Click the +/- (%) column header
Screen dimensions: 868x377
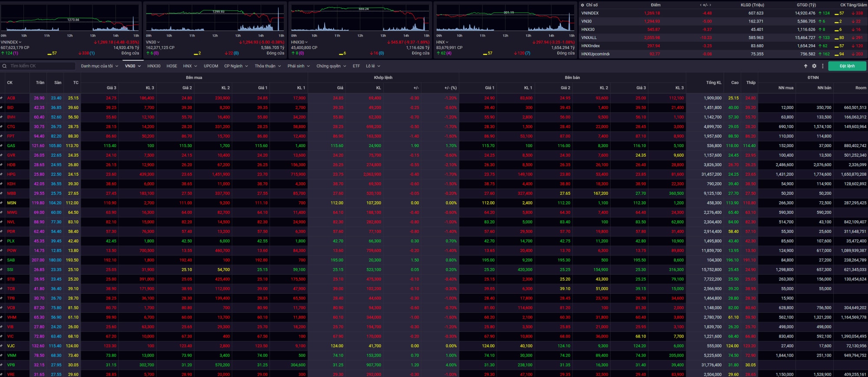(x=450, y=88)
